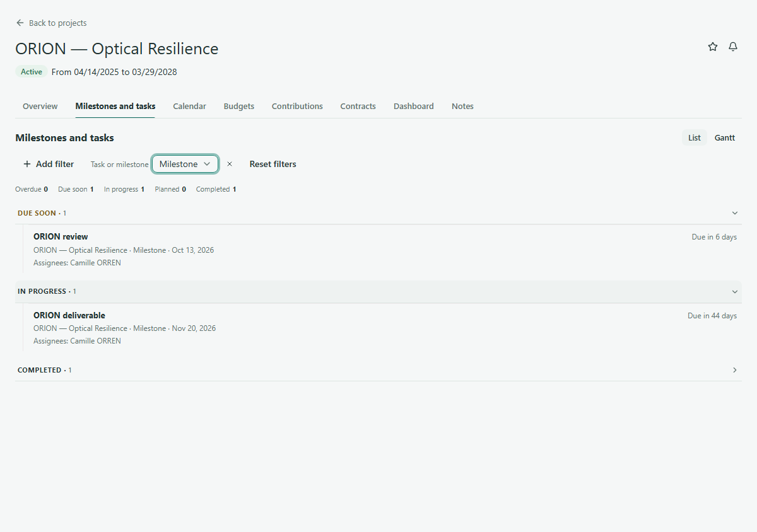Open the ORION deliverable milestone
This screenshot has width=757, height=532.
point(69,315)
